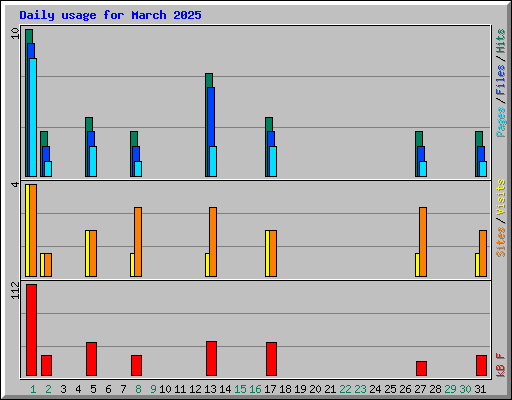Click the yellow Visits bar for day 17

pos(267,253)
